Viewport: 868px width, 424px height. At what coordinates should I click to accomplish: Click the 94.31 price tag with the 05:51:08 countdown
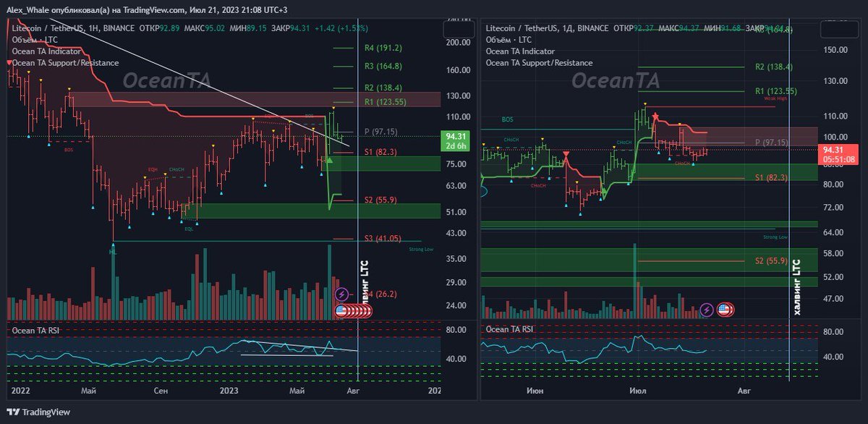click(x=840, y=154)
